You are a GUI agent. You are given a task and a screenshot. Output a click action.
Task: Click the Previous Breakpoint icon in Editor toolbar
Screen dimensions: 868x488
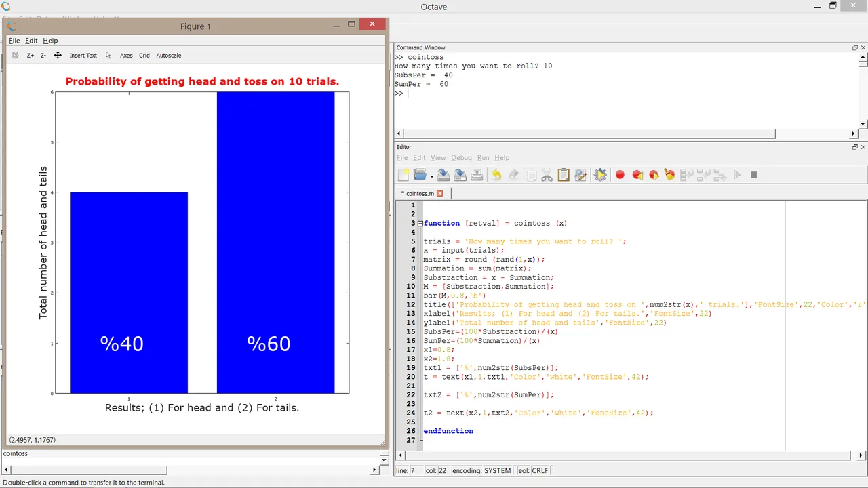click(x=637, y=175)
